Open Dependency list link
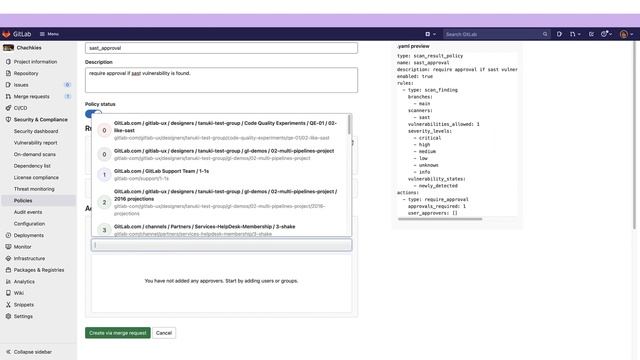 pyautogui.click(x=32, y=166)
